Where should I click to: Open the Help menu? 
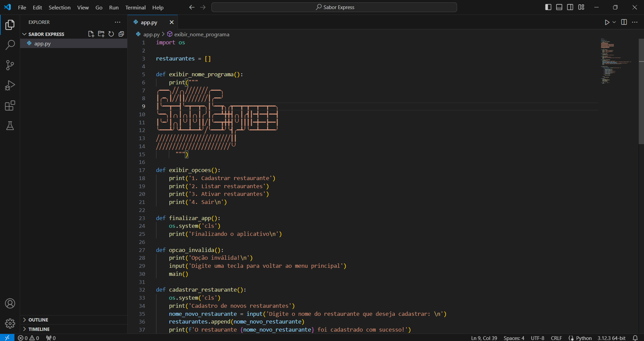[158, 7]
